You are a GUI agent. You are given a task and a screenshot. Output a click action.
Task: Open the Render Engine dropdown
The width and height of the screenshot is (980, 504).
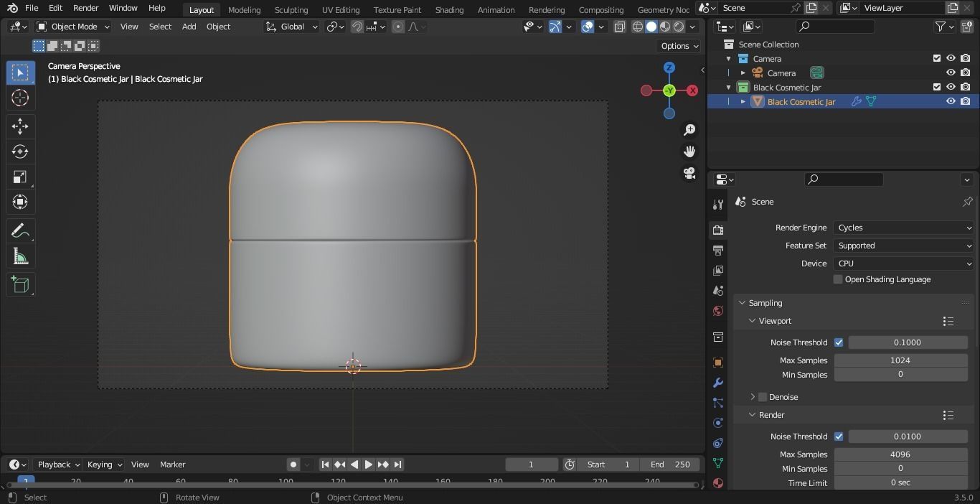click(x=904, y=228)
